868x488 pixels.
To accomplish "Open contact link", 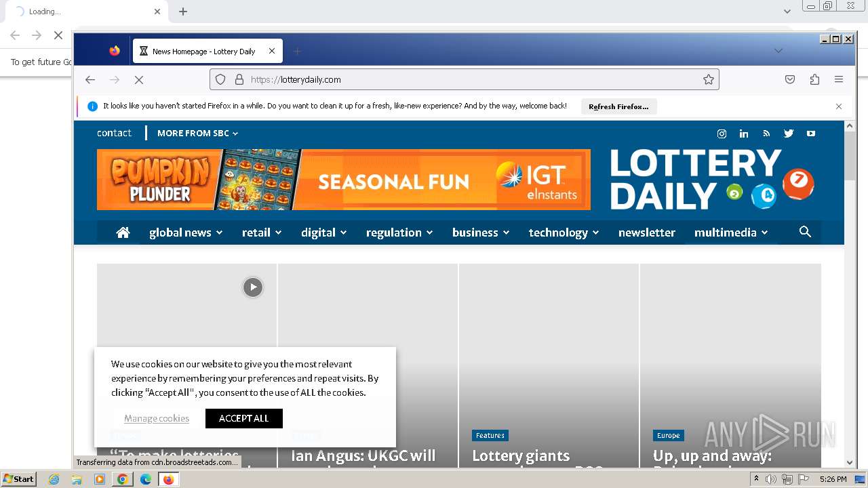I will tap(114, 133).
